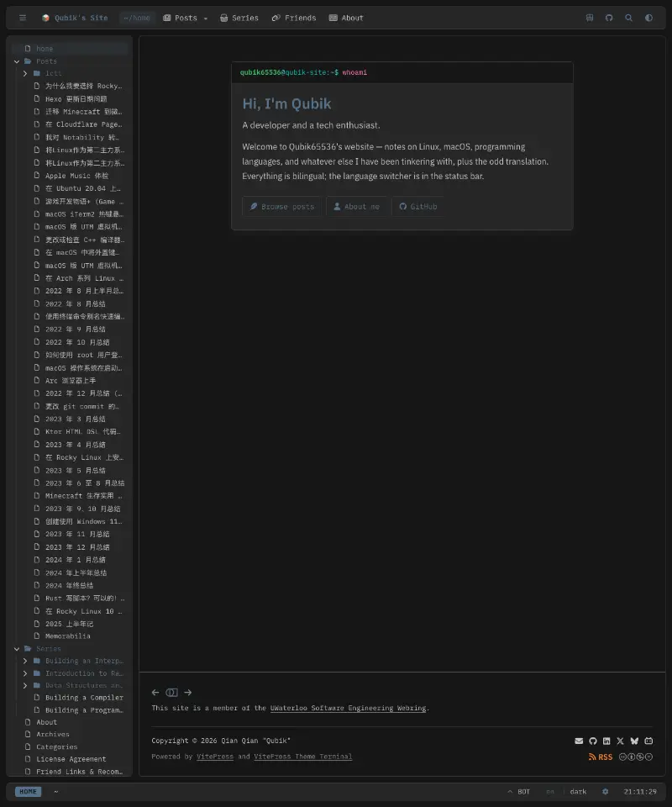Viewport: 672px width, 807px height.
Task: Select the ~/home tab in the navbar
Action: pos(137,18)
